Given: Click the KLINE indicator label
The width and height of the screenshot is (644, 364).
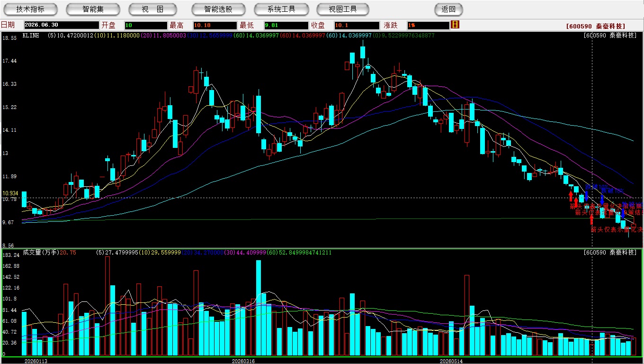Looking at the screenshot, I should [x=31, y=35].
